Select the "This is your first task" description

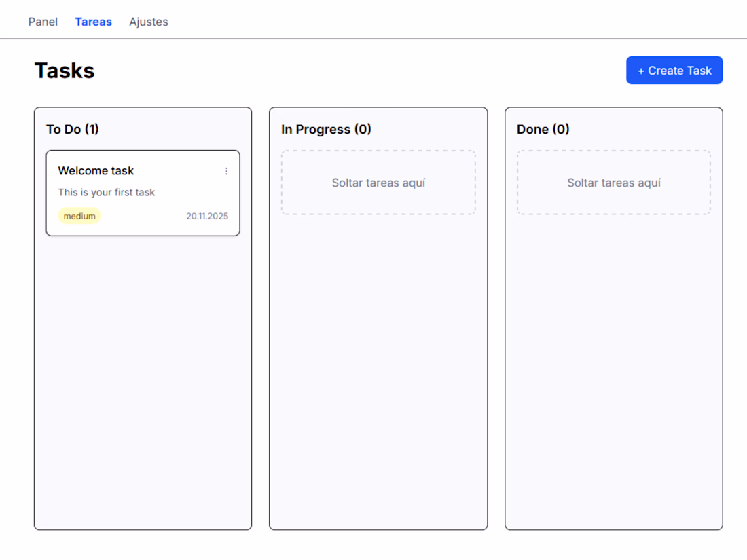(107, 193)
